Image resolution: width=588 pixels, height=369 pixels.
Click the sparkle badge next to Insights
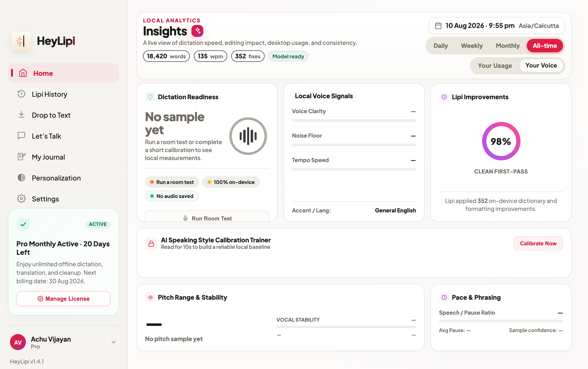coord(197,31)
